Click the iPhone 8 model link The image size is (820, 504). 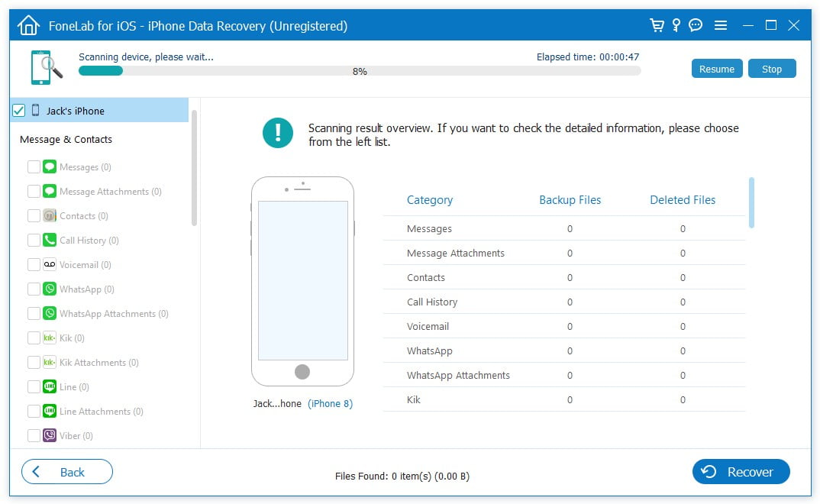tap(330, 404)
